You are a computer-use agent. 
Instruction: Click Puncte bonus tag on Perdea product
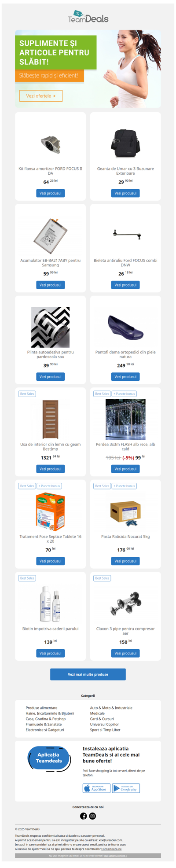click(x=125, y=394)
